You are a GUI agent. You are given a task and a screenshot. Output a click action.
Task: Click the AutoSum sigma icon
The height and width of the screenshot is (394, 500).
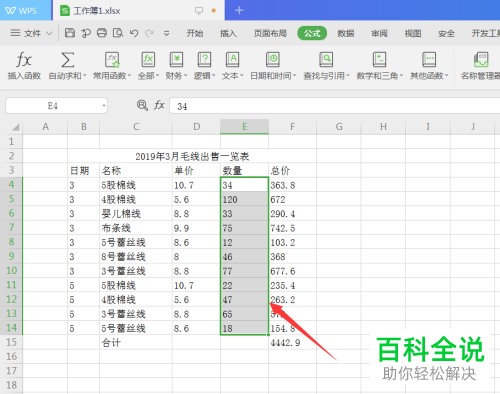tap(67, 60)
